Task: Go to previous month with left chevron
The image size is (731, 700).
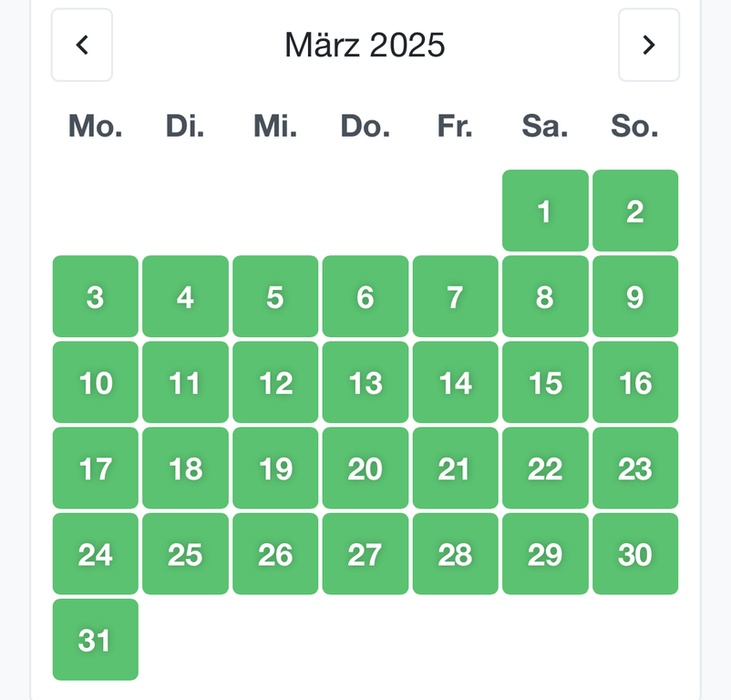Action: [x=82, y=45]
